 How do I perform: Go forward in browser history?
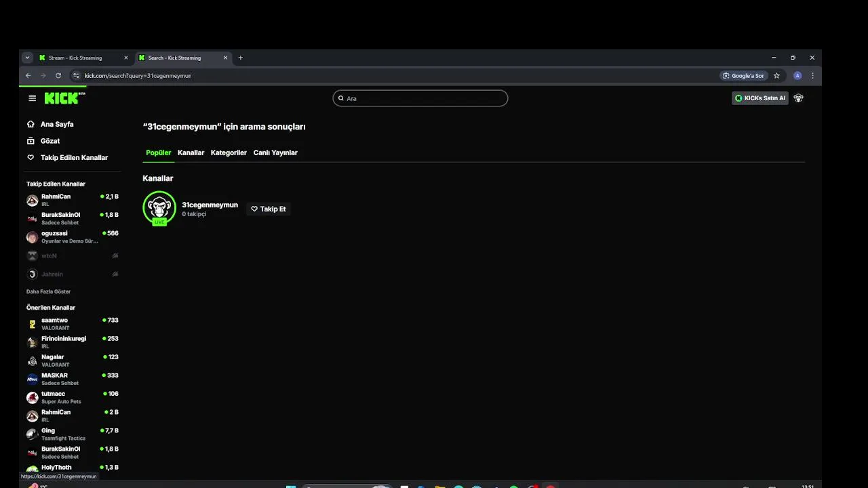tap(43, 76)
